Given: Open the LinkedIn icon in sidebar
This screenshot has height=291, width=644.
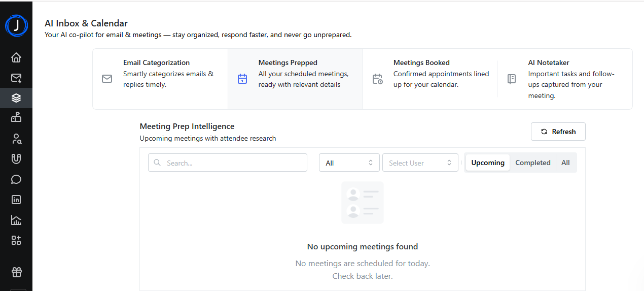Looking at the screenshot, I should 16,200.
